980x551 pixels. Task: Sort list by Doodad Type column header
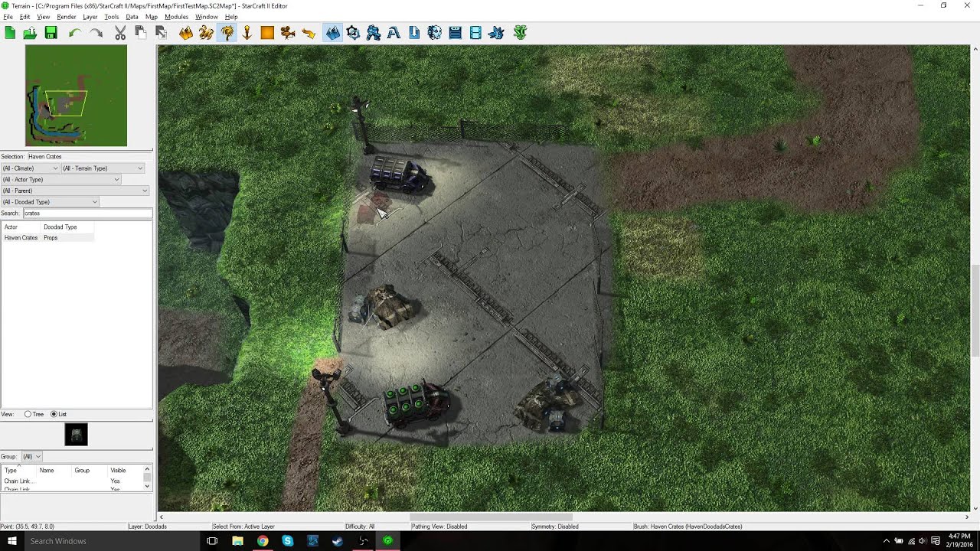(x=68, y=227)
